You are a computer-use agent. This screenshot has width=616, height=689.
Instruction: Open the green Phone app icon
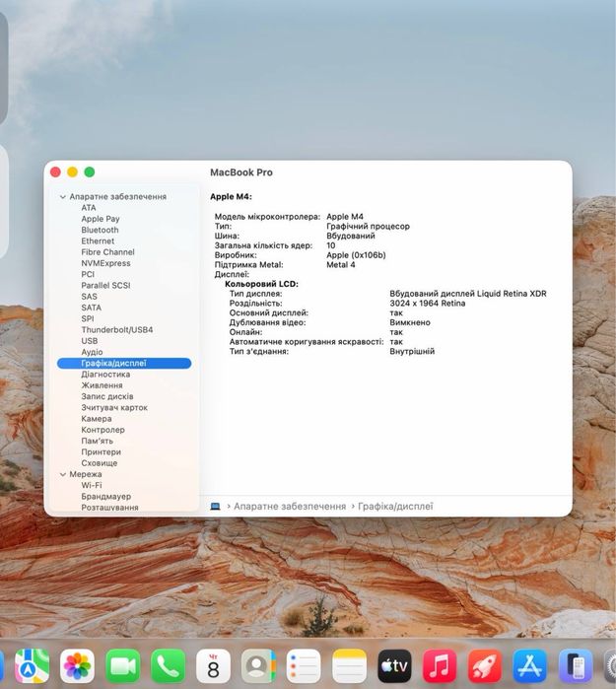[168, 665]
